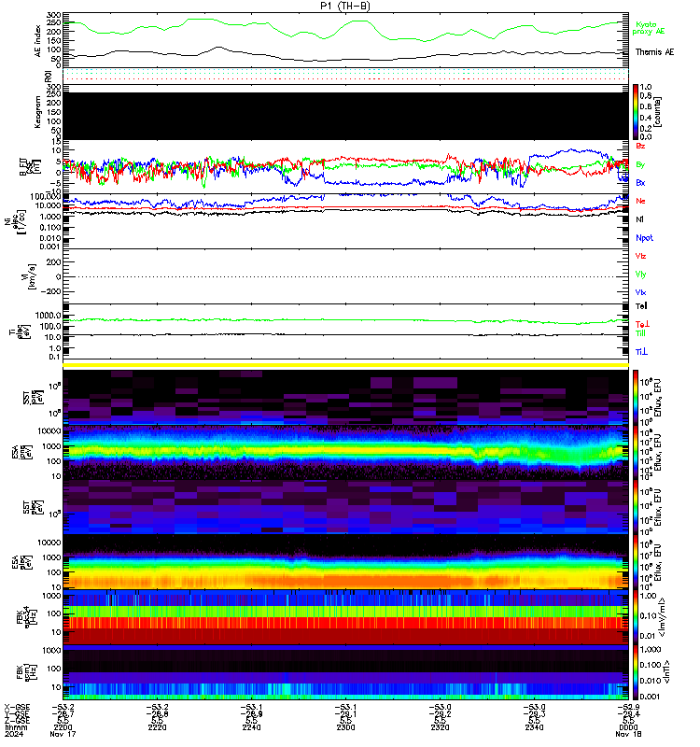Click the FBK mV/m color bar
Viewport: 700px width, 747px height.
[636, 616]
